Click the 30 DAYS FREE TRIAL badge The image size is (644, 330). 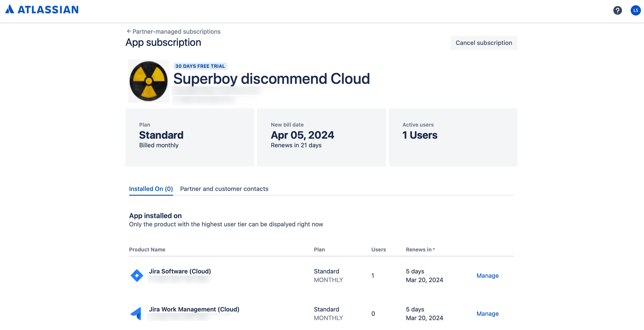(200, 66)
